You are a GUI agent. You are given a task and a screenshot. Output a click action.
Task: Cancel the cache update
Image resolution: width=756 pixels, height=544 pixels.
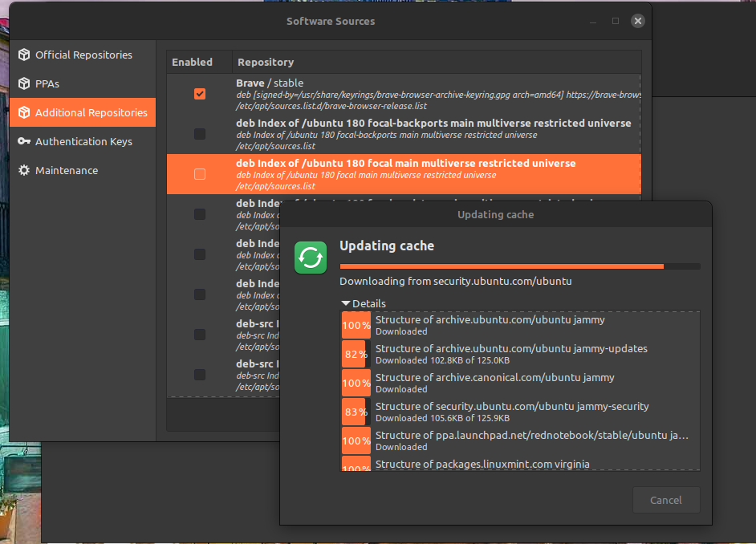tap(666, 500)
